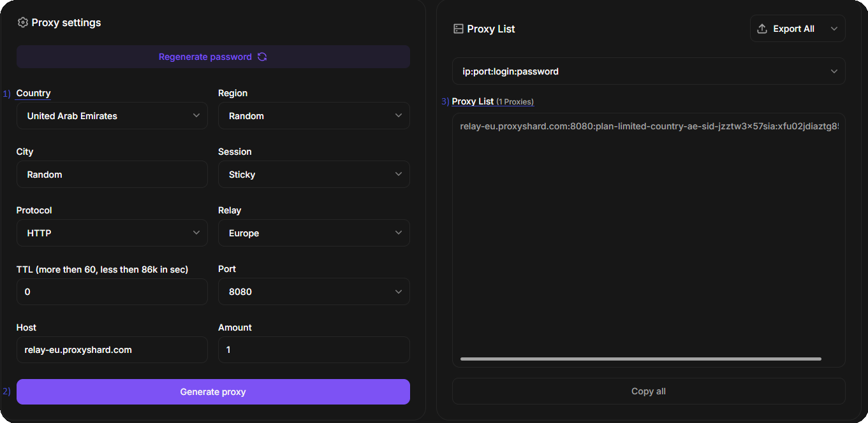Viewport: 868px width, 423px height.
Task: Expand the Export All chevron arrow
Action: coord(834,29)
